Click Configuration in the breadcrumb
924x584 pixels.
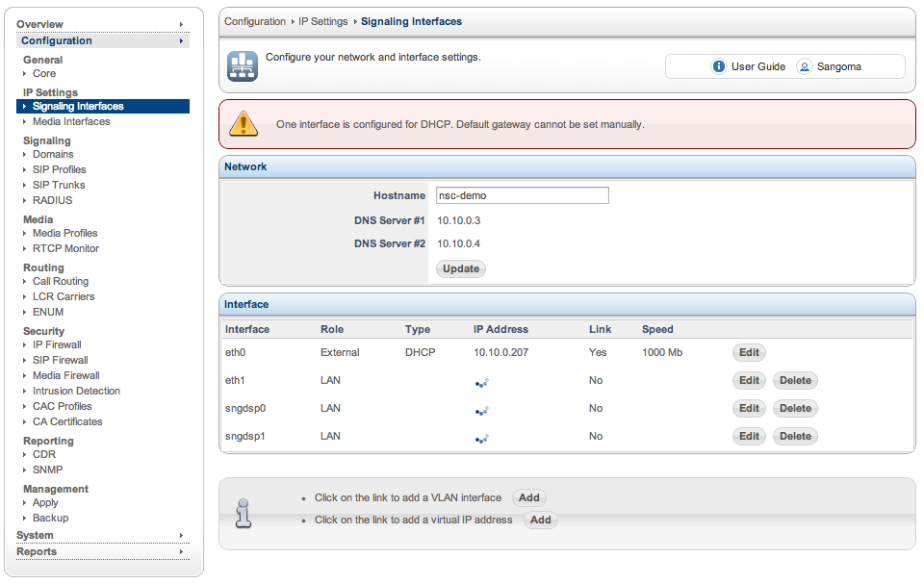(255, 21)
